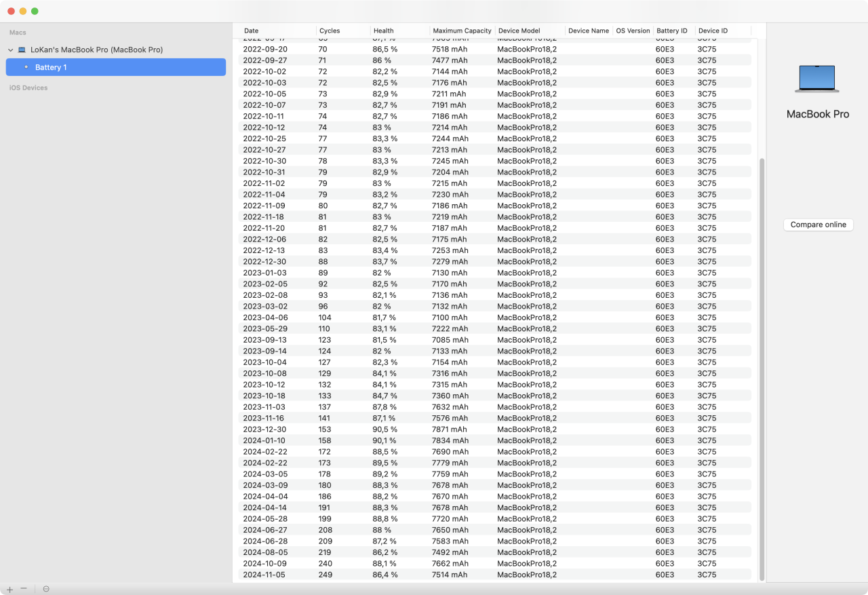The width and height of the screenshot is (868, 595).
Task: Sort by the Maximum Capacity column header
Action: tap(462, 31)
